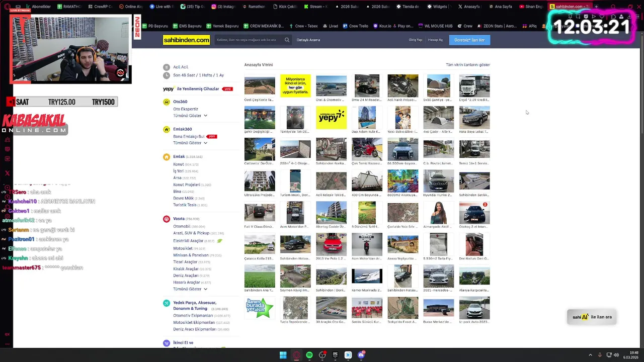Switch to the Widgets browser tab
The width and height of the screenshot is (644, 362).
coord(438,7)
